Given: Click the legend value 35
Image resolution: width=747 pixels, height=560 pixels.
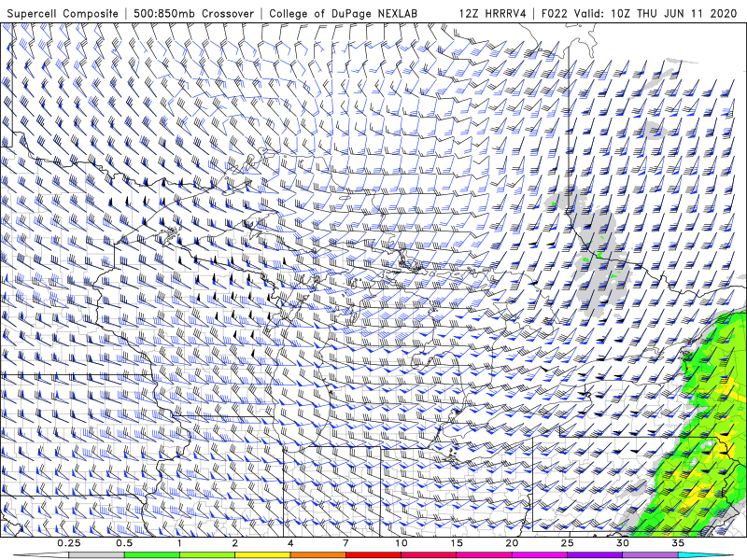Looking at the screenshot, I should 678,543.
